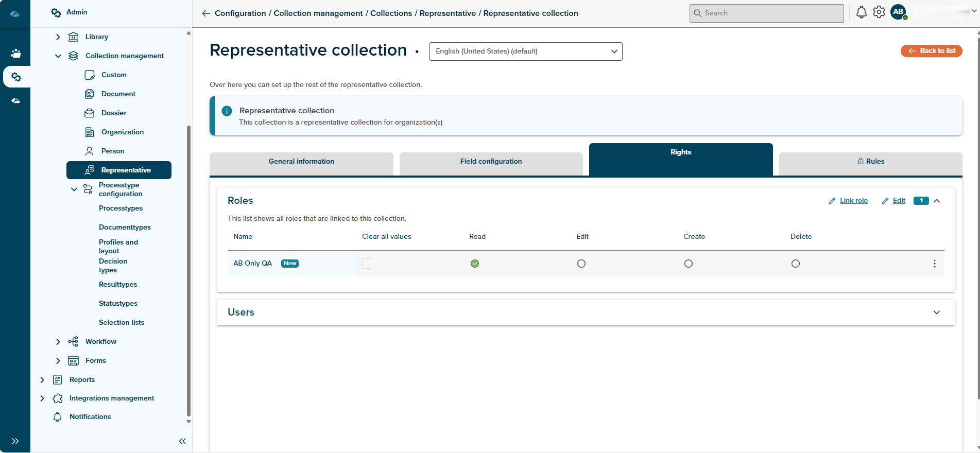The width and height of the screenshot is (980, 453).
Task: Expand the Users section
Action: pos(936,312)
